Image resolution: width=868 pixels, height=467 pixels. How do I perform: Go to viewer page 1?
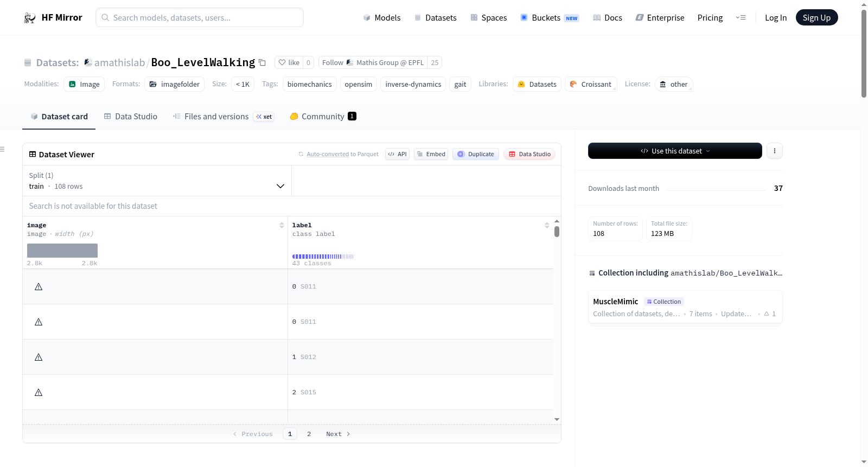point(290,434)
